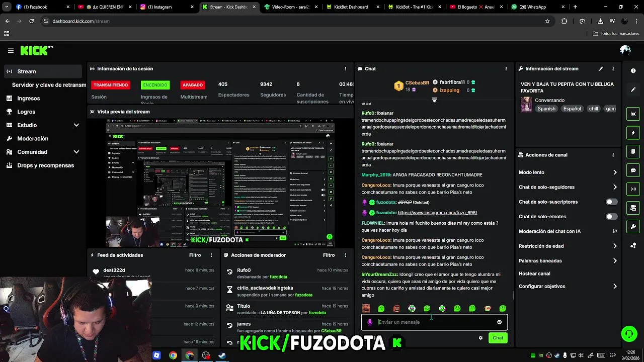Open Servidor y clave de retransmisión
The image size is (644, 362).
[49, 85]
